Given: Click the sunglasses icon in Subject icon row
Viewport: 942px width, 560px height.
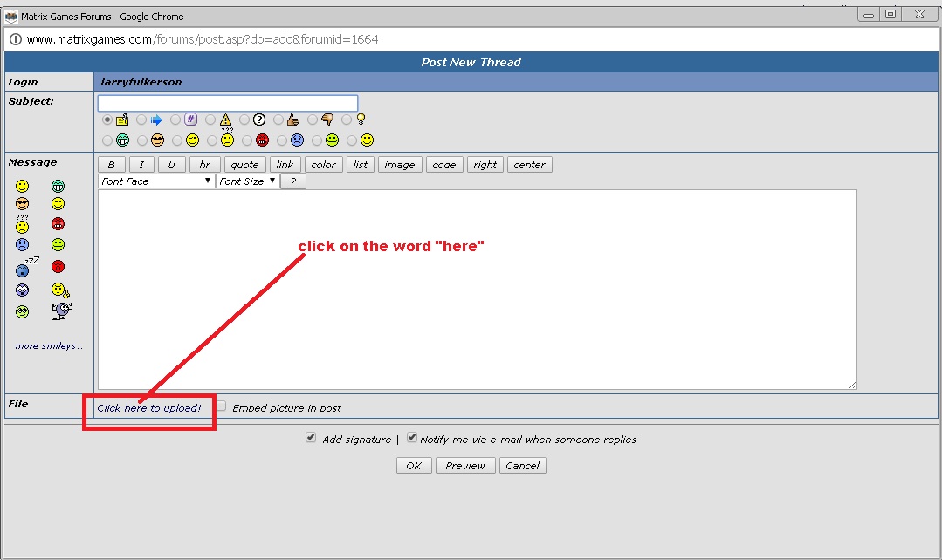Looking at the screenshot, I should [x=157, y=140].
